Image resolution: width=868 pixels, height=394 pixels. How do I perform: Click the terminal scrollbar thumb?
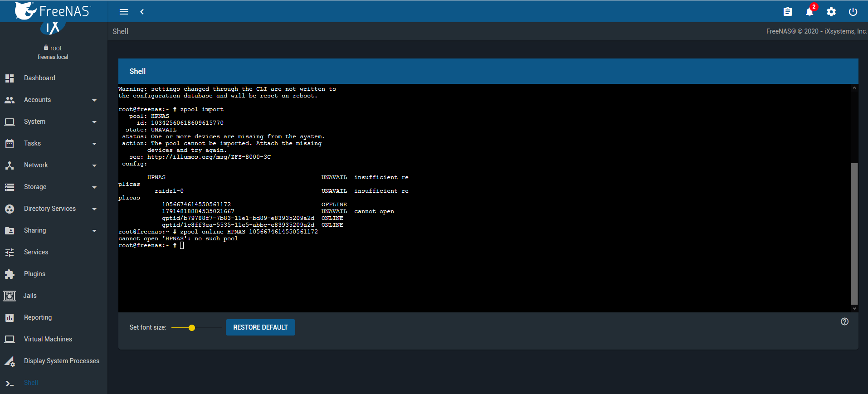854,233
